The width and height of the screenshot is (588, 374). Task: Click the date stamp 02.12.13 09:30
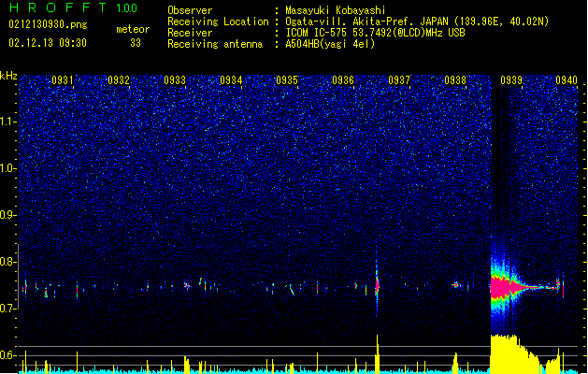tap(48, 43)
